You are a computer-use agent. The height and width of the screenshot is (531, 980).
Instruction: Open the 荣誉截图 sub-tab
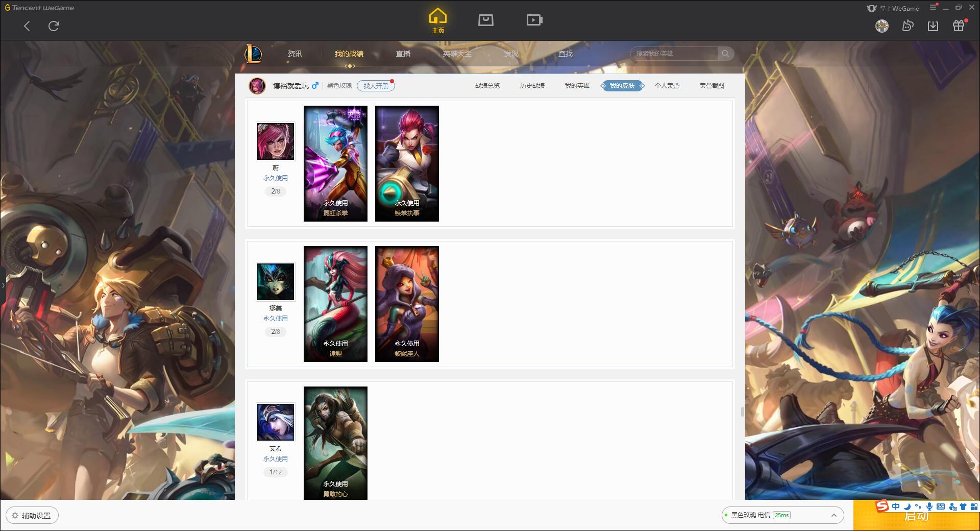point(712,86)
